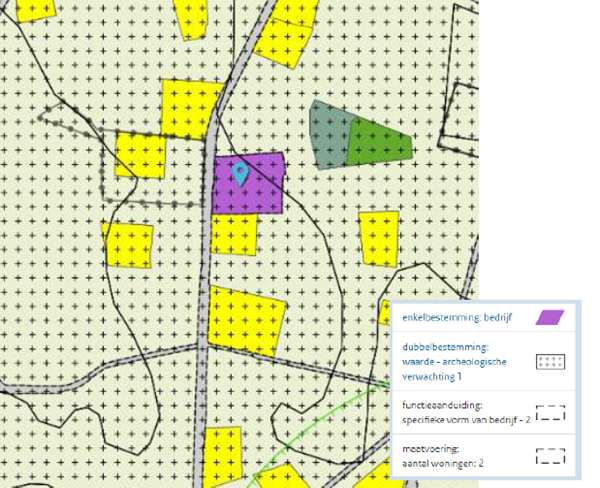Image resolution: width=600 pixels, height=488 pixels.
Task: Open the 'enkelbestemming: bedrijf' legend link
Action: tap(457, 317)
